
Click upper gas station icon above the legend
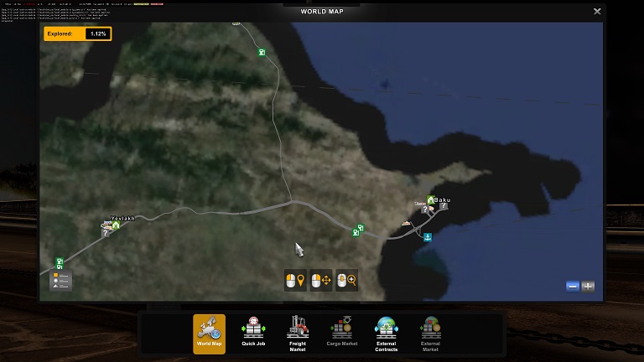pyautogui.click(x=60, y=261)
